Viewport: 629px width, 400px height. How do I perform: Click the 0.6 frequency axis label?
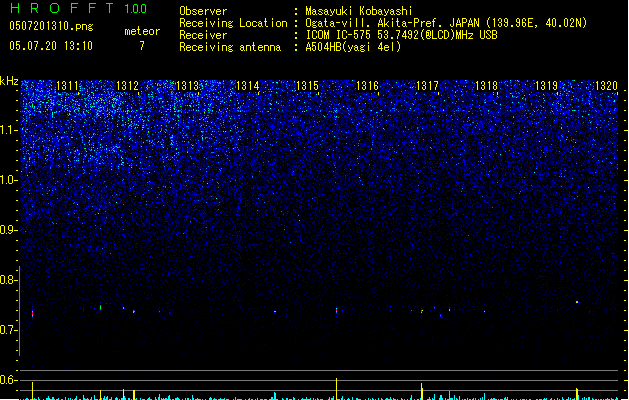coord(9,380)
